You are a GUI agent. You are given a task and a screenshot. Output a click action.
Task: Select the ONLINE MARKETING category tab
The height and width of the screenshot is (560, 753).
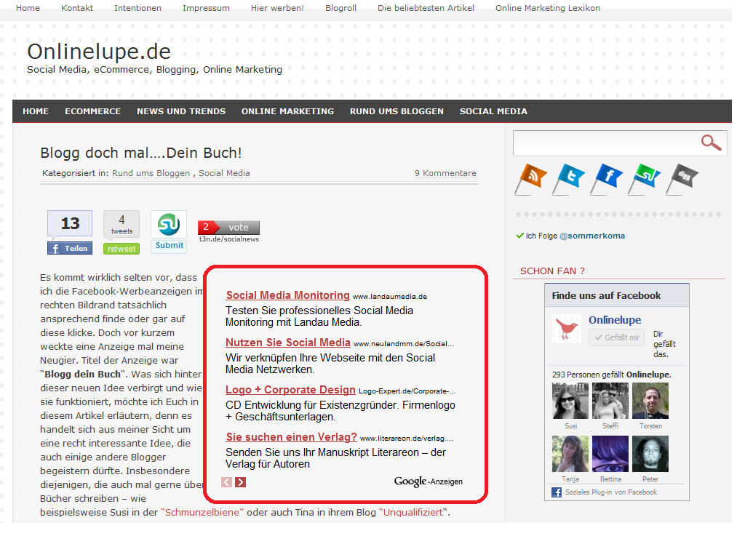point(287,111)
